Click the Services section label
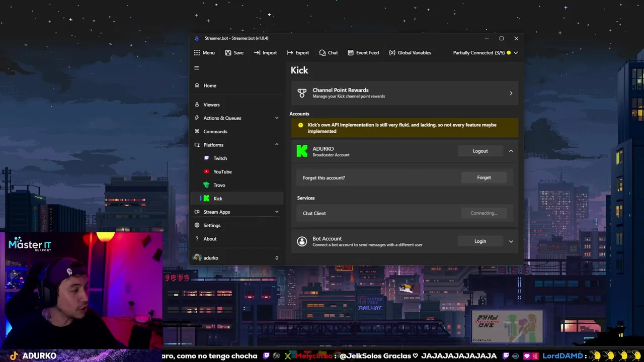 pyautogui.click(x=306, y=198)
